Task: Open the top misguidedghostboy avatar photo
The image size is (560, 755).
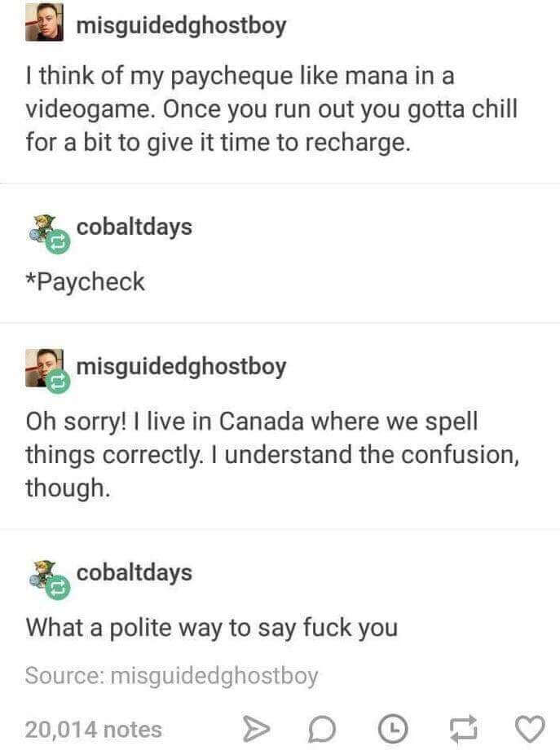Action: 44,22
